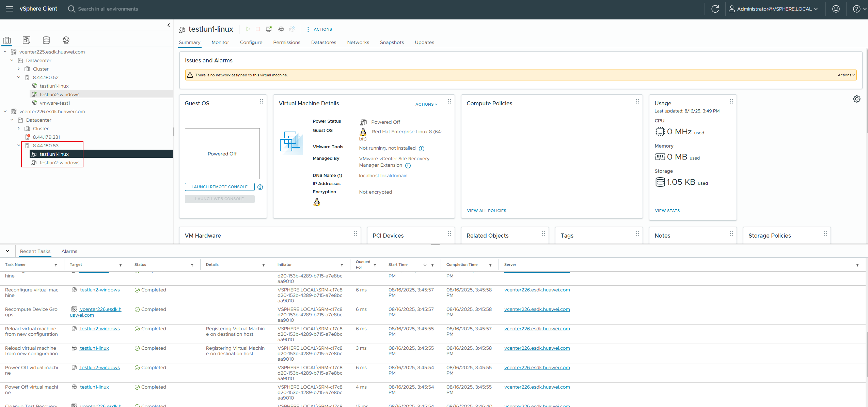Switch to Storage inventory view

coord(46,40)
